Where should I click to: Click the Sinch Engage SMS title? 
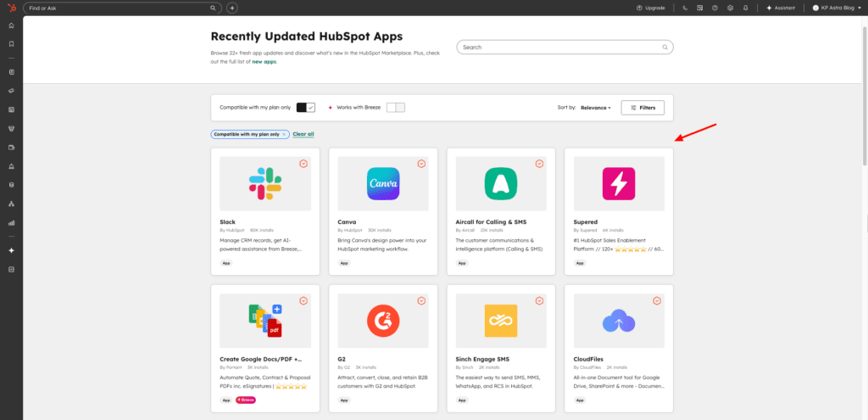click(483, 359)
